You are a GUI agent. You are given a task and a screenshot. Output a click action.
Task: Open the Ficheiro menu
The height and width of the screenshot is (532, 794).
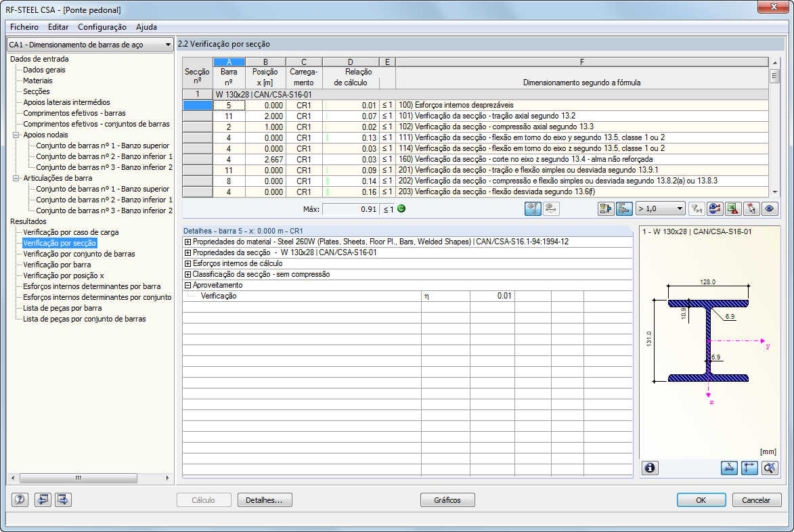[24, 27]
